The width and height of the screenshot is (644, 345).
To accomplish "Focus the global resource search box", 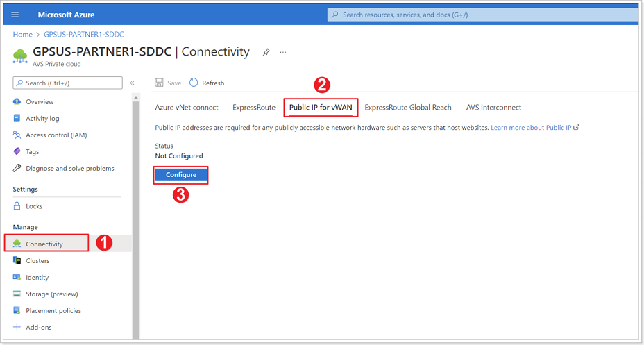I will click(484, 15).
